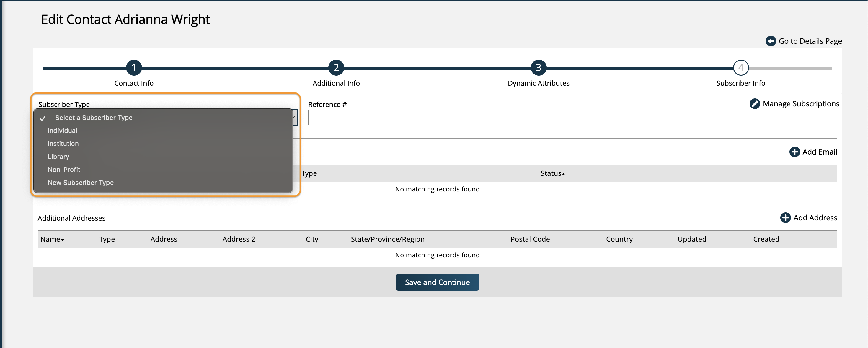Choose Institution subscriber type option
This screenshot has height=348, width=868.
63,144
